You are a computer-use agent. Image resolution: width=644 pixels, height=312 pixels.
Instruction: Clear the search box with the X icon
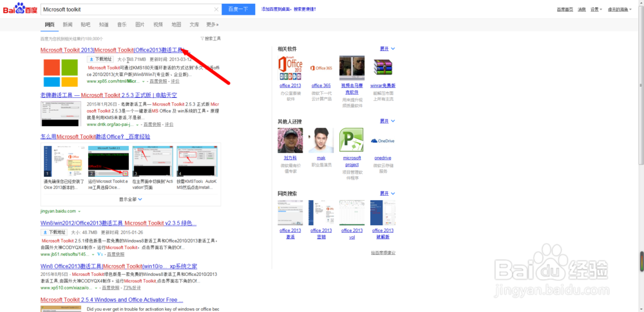point(216,10)
